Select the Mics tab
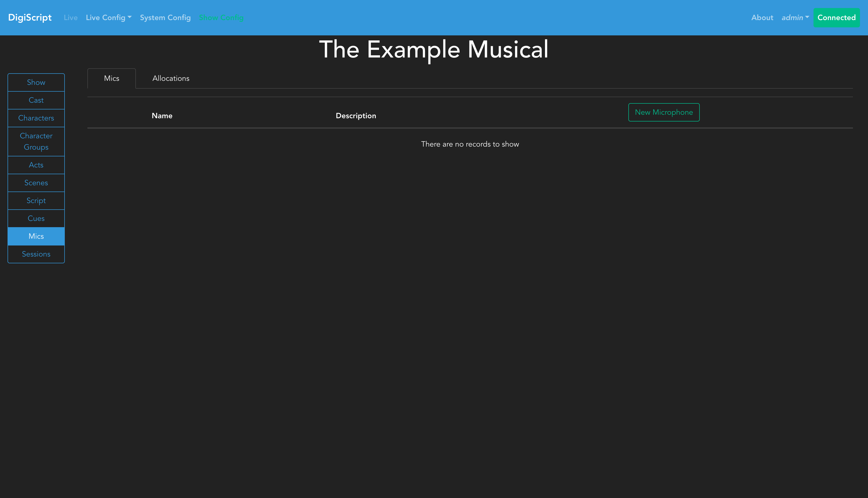868x498 pixels. pyautogui.click(x=112, y=78)
